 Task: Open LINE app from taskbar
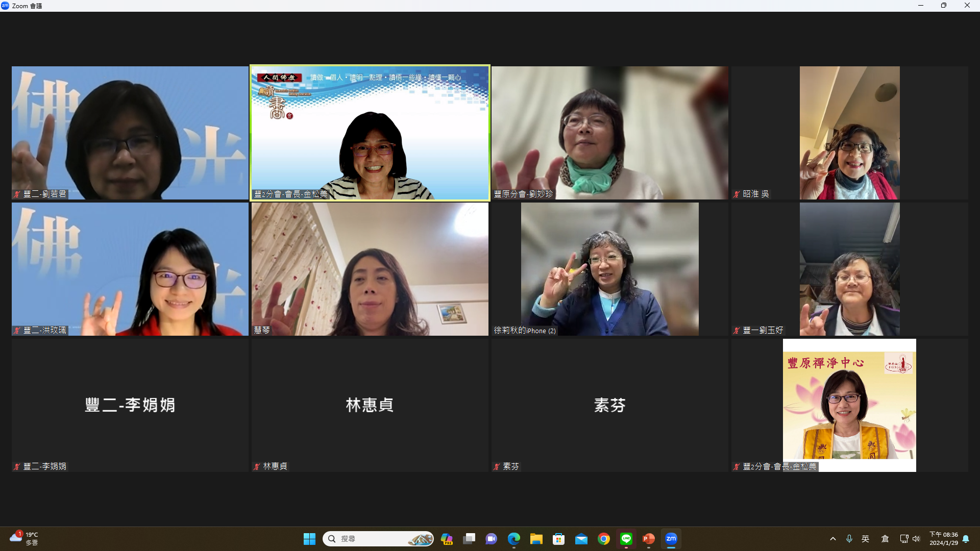point(626,539)
